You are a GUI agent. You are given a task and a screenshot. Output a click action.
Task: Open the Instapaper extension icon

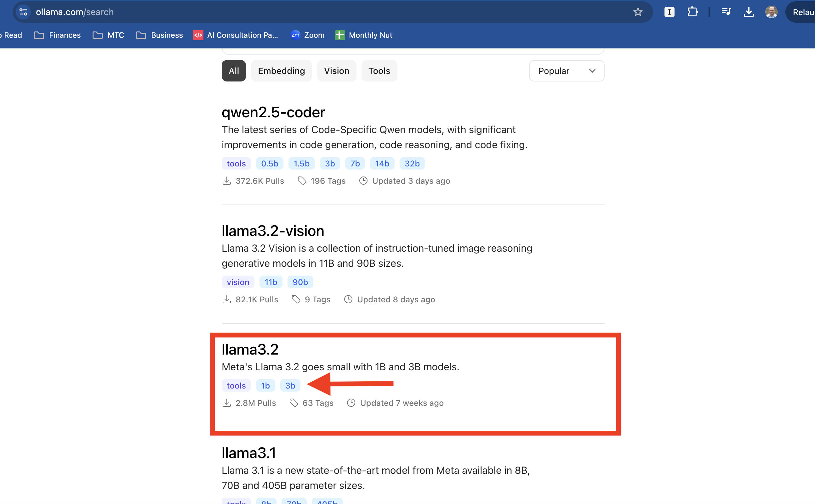[669, 12]
